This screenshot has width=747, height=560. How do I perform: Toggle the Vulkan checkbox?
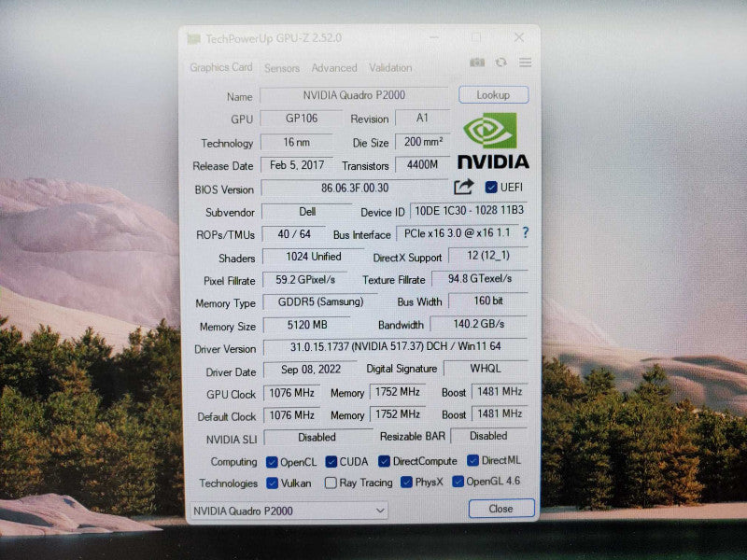tap(272, 483)
